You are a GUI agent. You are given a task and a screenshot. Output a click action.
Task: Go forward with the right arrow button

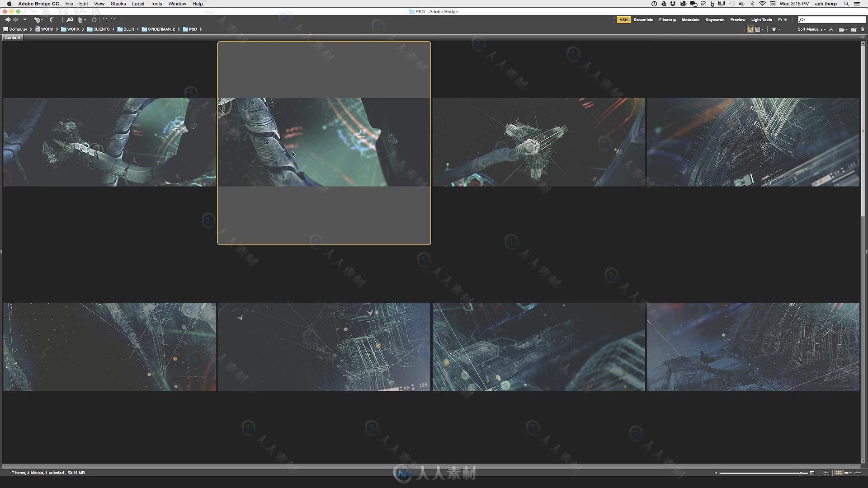(16, 19)
